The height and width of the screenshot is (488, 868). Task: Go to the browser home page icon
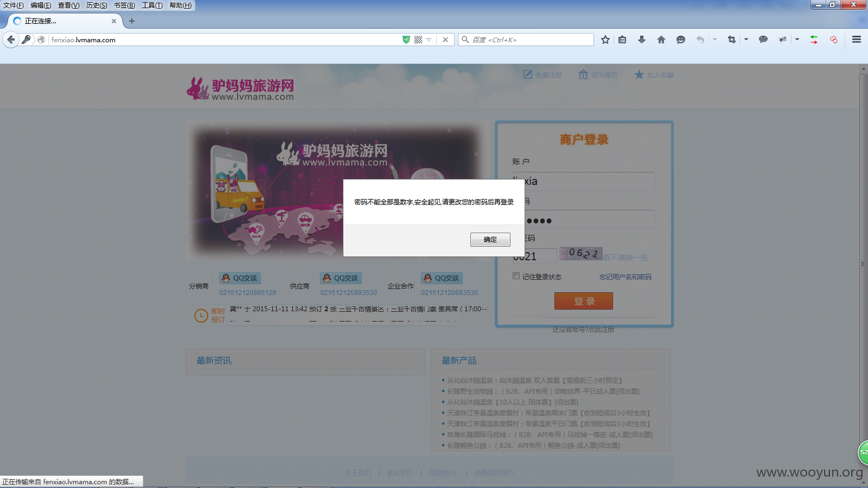tap(661, 40)
